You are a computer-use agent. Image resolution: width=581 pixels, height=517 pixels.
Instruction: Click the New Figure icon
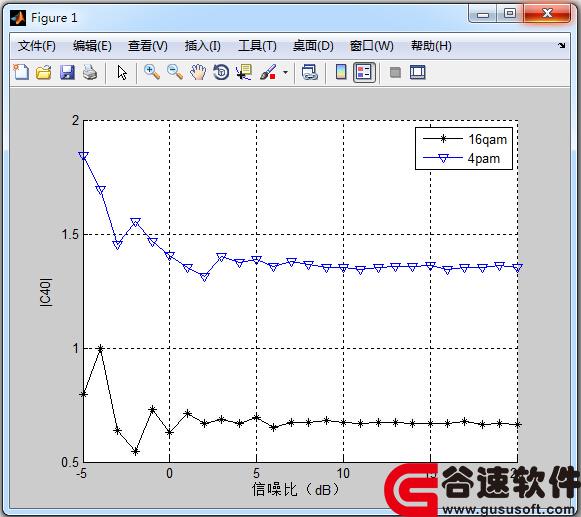coord(21,72)
